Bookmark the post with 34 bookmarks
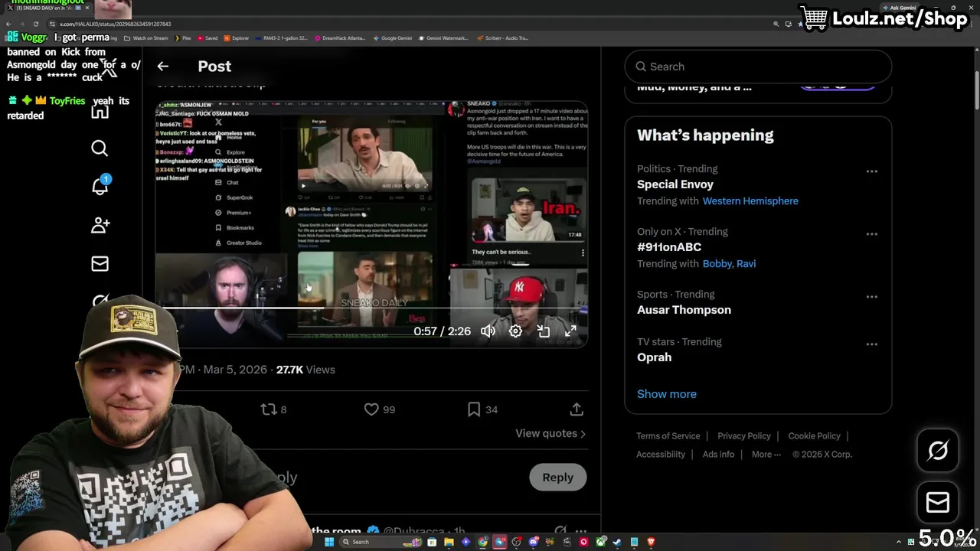 coord(482,409)
